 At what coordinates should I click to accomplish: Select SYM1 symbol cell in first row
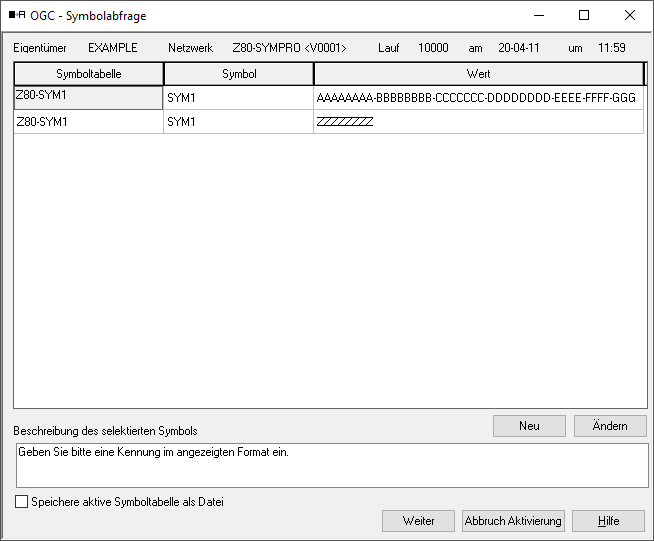click(238, 98)
